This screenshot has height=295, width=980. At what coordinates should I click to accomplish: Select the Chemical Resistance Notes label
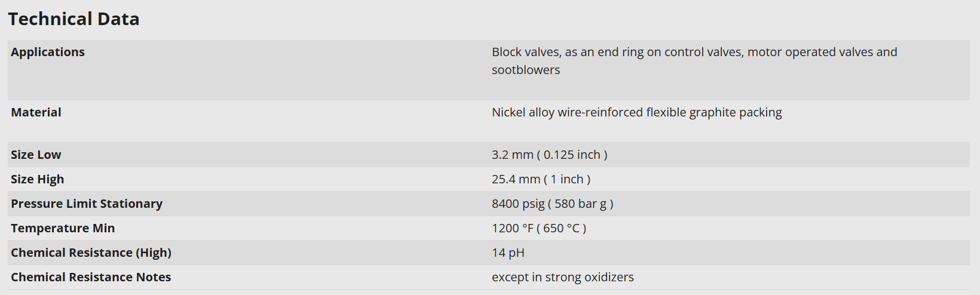click(91, 277)
